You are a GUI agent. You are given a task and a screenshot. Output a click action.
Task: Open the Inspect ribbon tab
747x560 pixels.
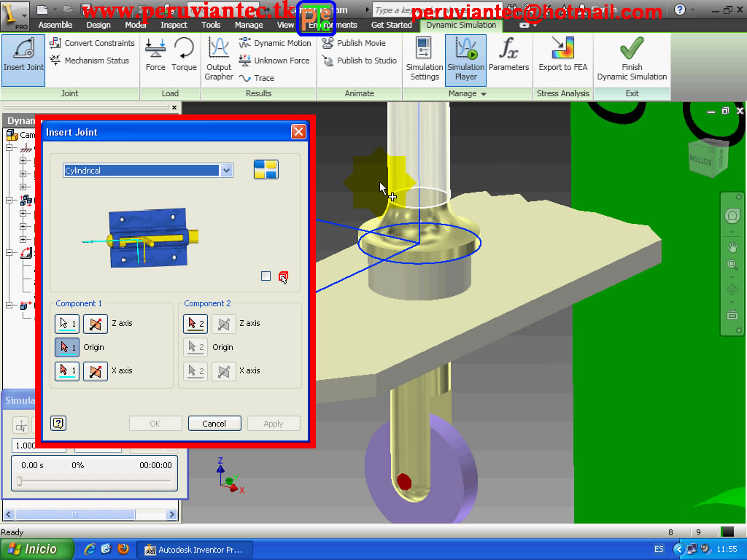pos(174,24)
